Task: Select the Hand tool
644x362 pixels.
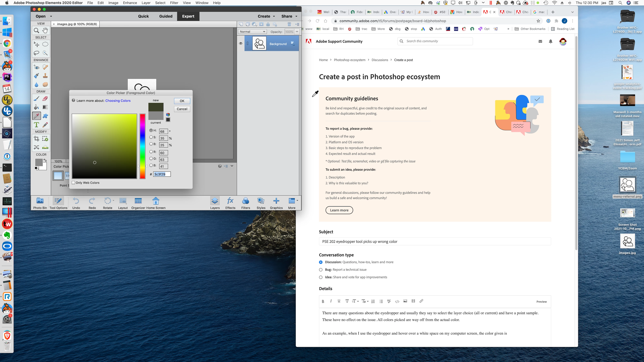Action: coord(45,30)
